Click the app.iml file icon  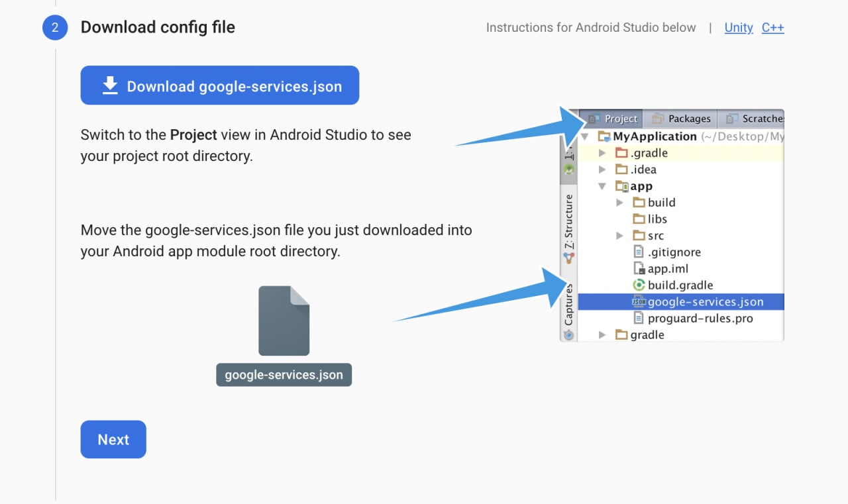(x=639, y=269)
